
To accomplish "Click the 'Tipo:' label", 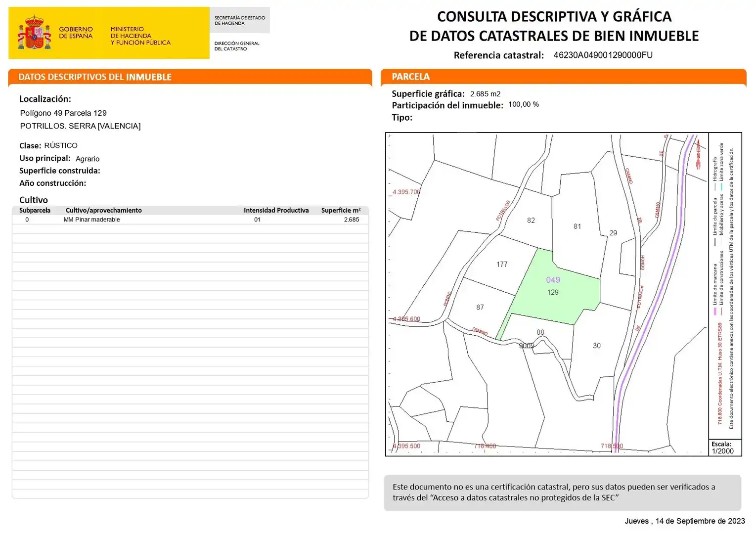I will click(x=402, y=117).
